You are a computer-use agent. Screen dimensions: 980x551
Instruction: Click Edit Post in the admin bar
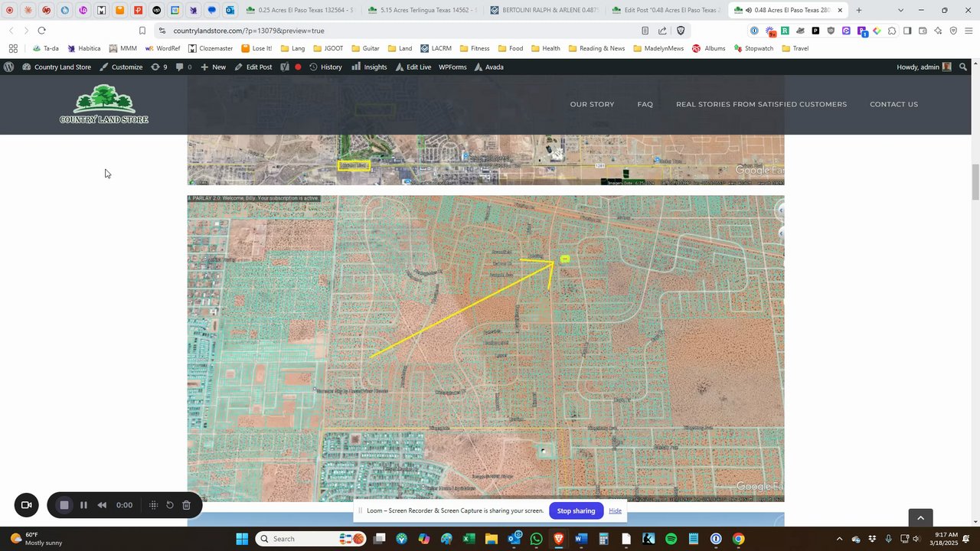(x=253, y=67)
